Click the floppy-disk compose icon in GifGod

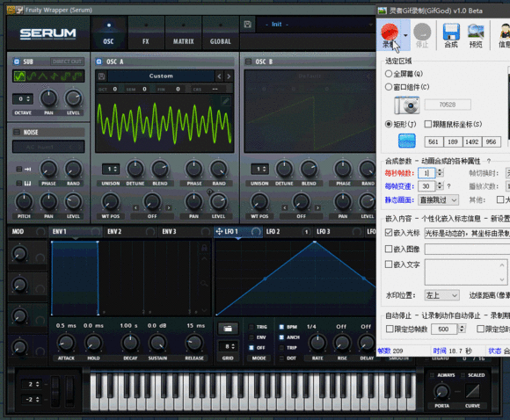451,35
